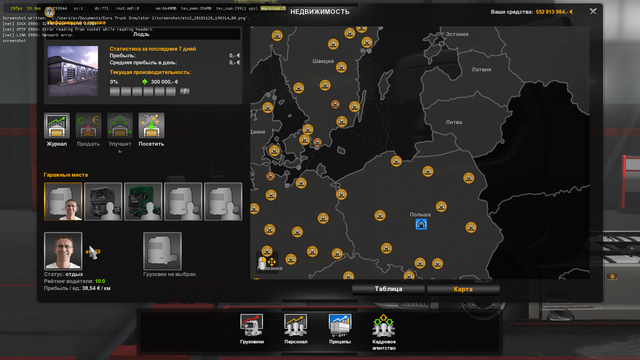Select the garage slot with green truck
Viewport: 640px width, 360px height.
pos(143,202)
